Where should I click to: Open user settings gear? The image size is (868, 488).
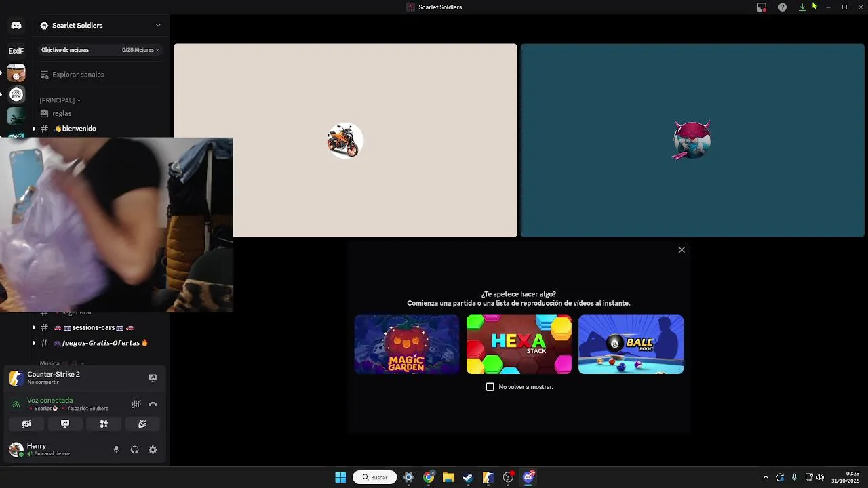click(x=153, y=449)
